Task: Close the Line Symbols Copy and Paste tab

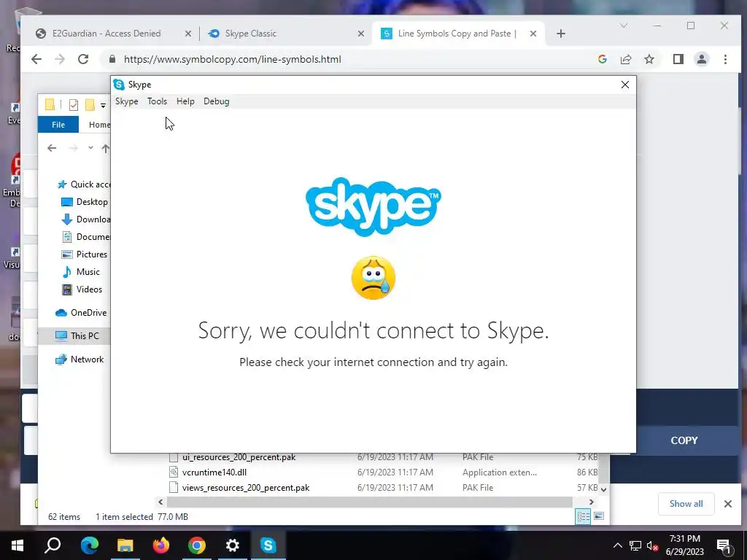Action: coord(533,34)
